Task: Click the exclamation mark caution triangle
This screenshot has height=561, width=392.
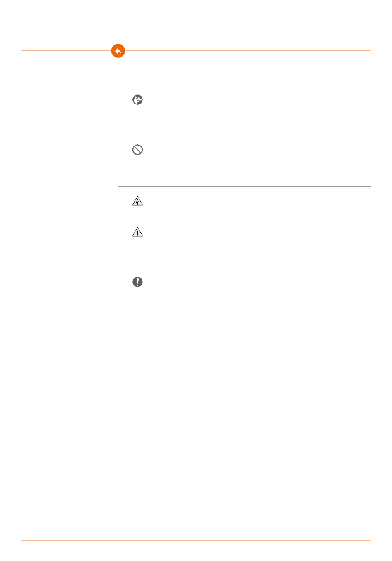Action: [137, 232]
